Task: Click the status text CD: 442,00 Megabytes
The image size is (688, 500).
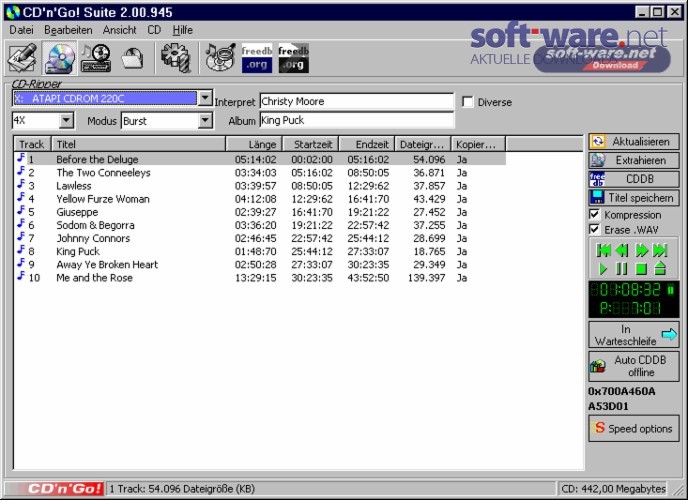Action: [x=613, y=489]
